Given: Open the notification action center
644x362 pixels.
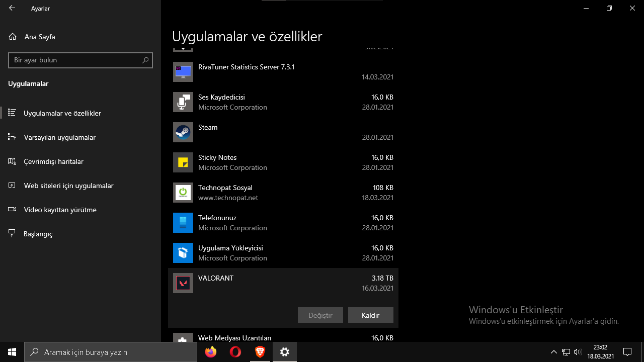Looking at the screenshot, I should [x=627, y=352].
